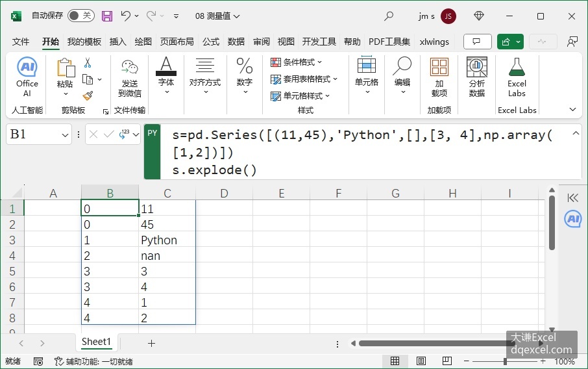Select cell containing Python
The height and width of the screenshot is (369, 588).
[x=167, y=240]
